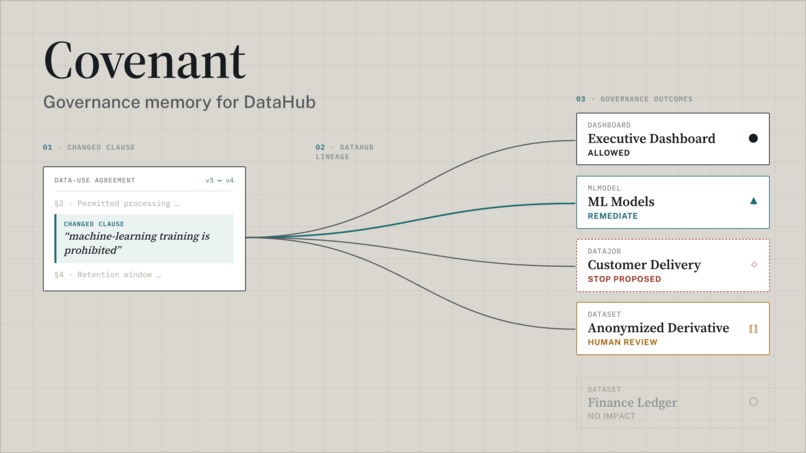Click the Governance memory for DataHub subtitle

[x=179, y=102]
